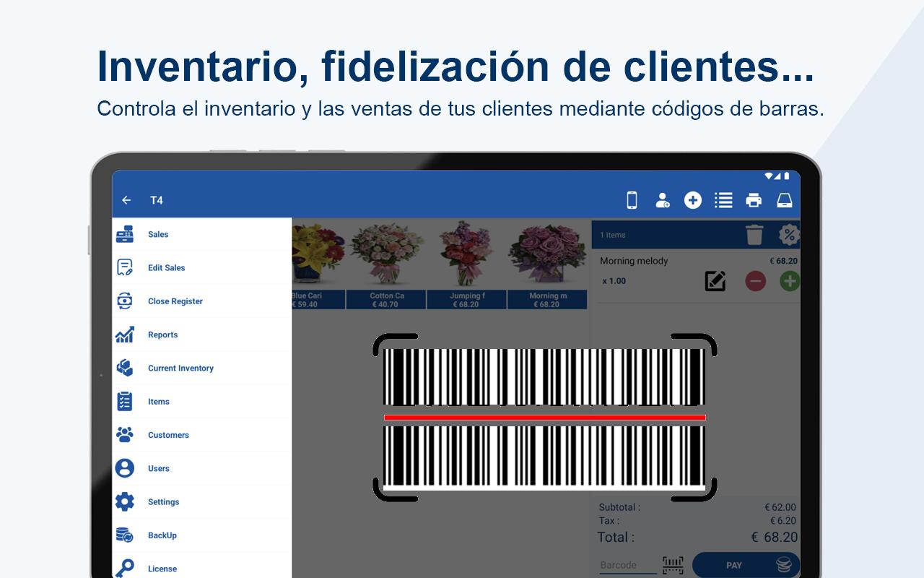This screenshot has width=924, height=578.
Task: Add a customer with the person-plus icon
Action: (662, 200)
